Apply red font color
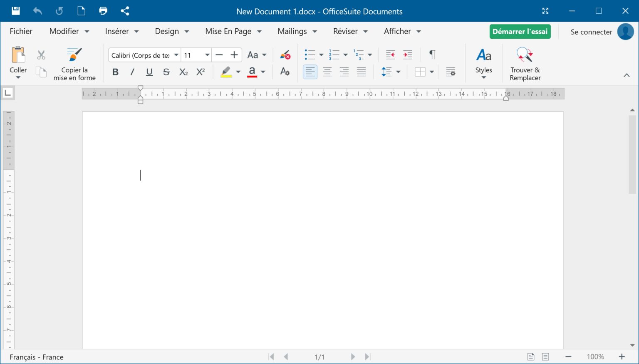The width and height of the screenshot is (639, 364). click(x=252, y=72)
